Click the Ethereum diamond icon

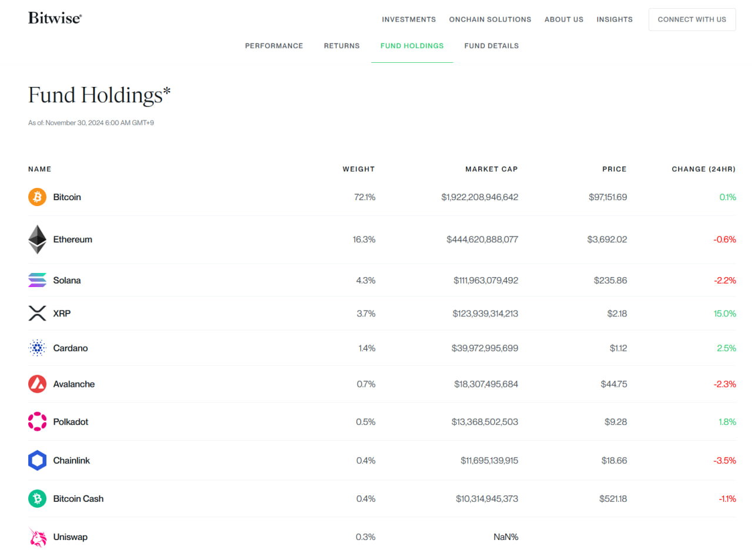point(37,239)
